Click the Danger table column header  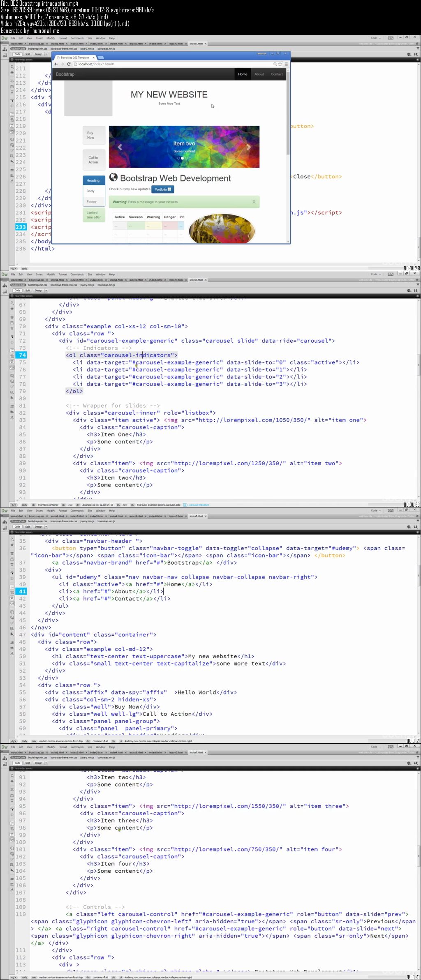(170, 217)
